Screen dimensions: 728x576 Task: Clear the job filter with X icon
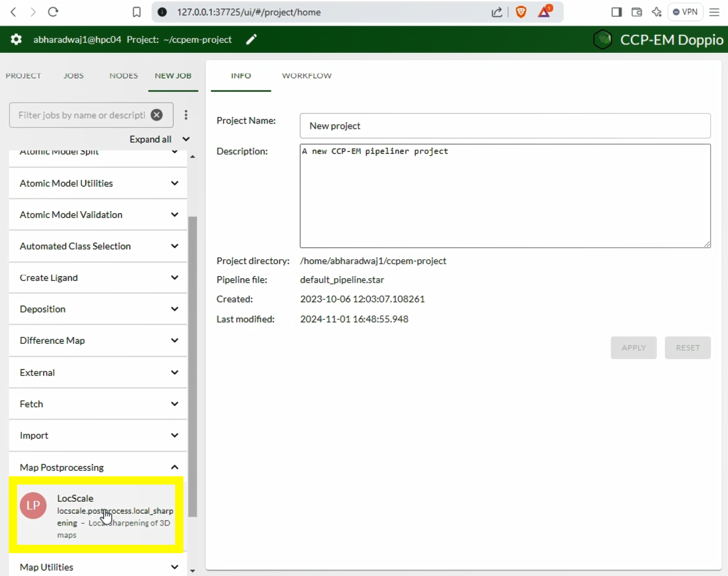[157, 115]
